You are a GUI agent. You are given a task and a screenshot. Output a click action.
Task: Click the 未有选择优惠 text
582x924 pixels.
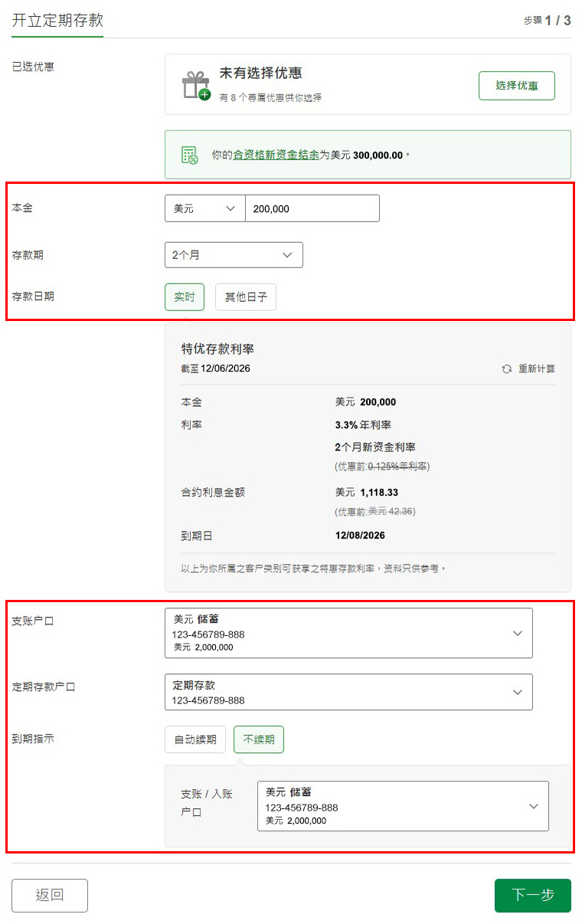tap(260, 74)
